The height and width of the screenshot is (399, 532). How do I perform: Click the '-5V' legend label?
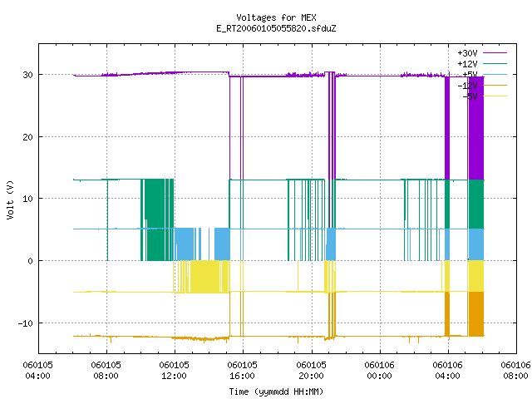[470, 96]
